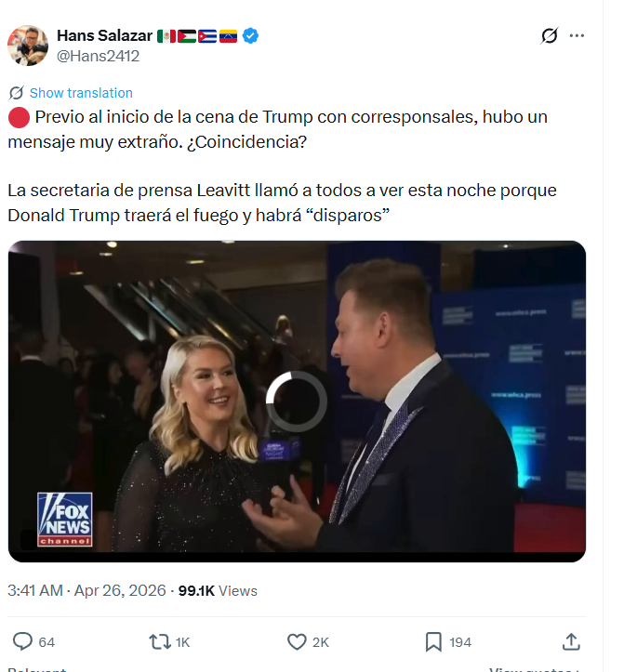The width and height of the screenshot is (624, 672).
Task: Click the share upload arrow icon
Action: [572, 641]
